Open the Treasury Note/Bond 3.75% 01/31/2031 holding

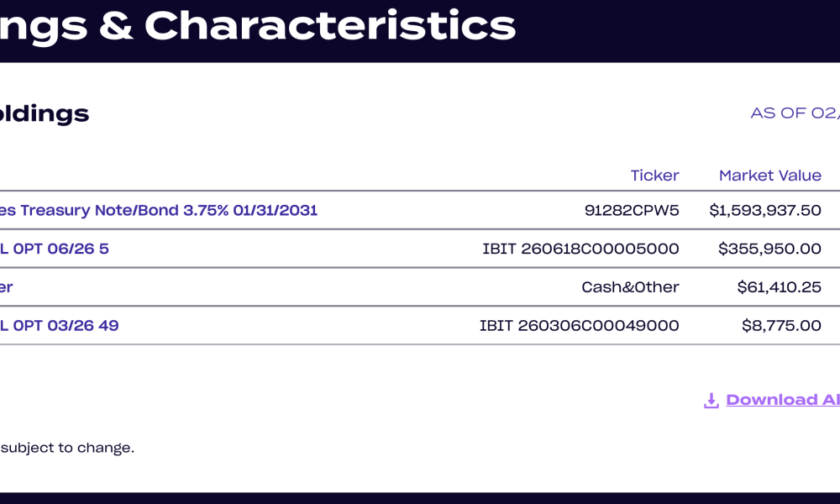[x=160, y=210]
